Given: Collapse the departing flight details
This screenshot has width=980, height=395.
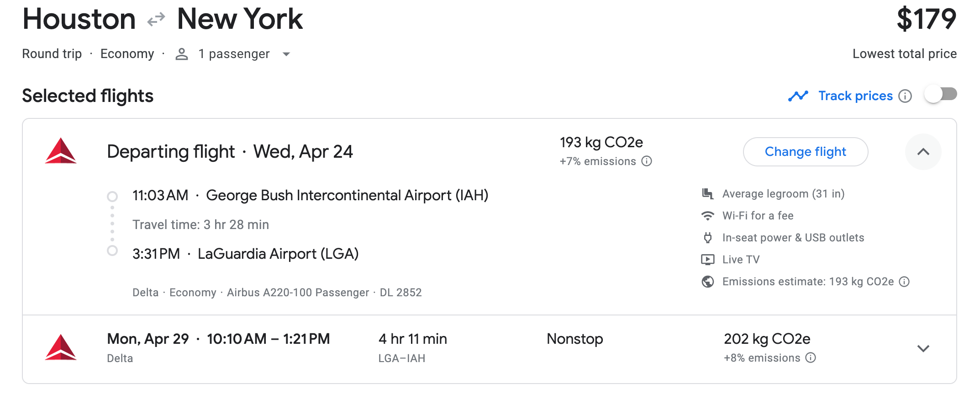Looking at the screenshot, I should point(923,152).
